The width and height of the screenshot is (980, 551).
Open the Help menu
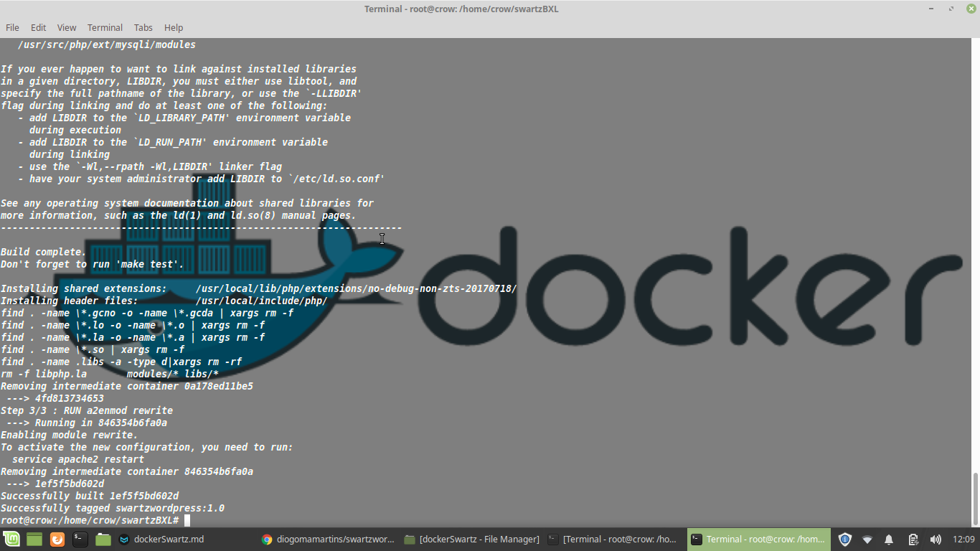coord(174,27)
